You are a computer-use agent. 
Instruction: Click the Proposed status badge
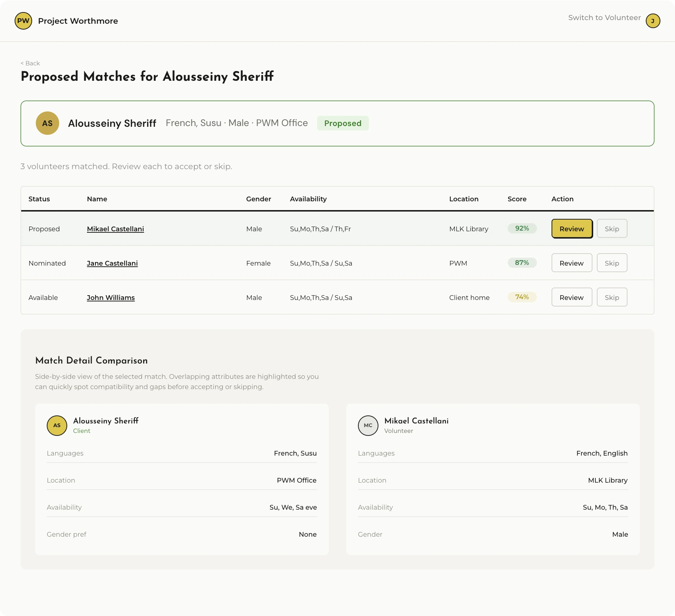(343, 123)
